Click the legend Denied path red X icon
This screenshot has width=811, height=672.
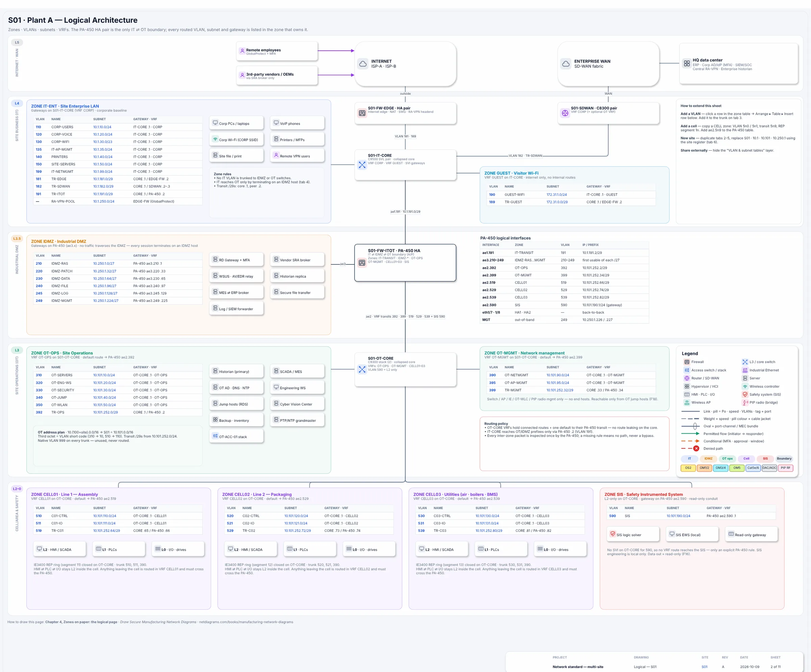point(696,448)
